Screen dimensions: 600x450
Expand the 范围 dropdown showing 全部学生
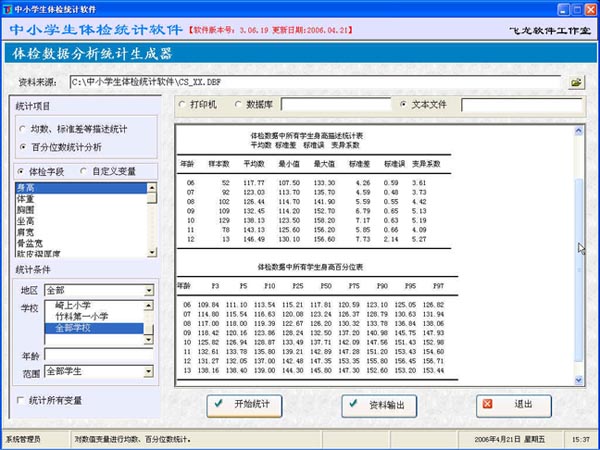coord(149,371)
